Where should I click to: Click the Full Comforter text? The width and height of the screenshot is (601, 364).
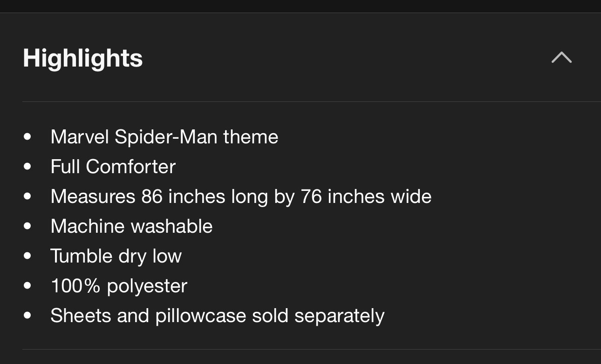pos(113,167)
